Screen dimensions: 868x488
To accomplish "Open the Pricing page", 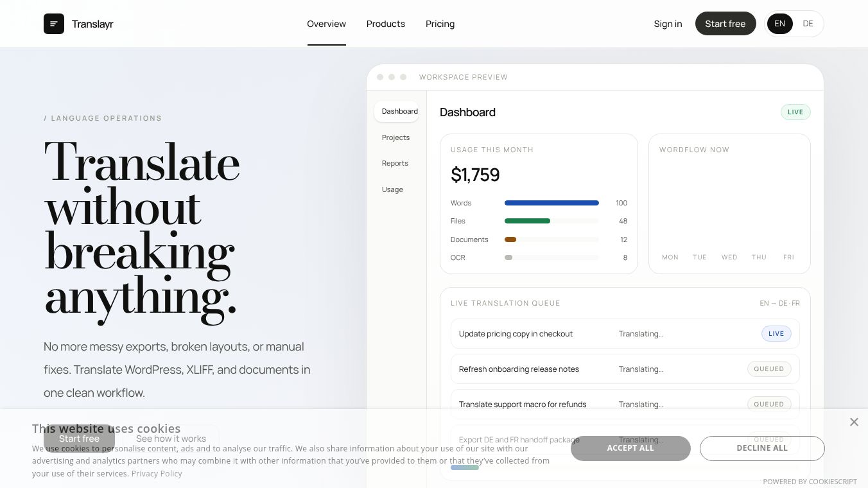I will [440, 24].
